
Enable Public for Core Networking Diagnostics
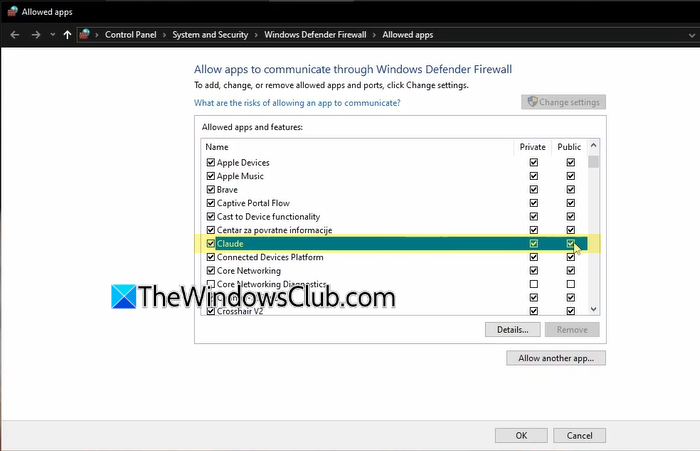(x=571, y=284)
